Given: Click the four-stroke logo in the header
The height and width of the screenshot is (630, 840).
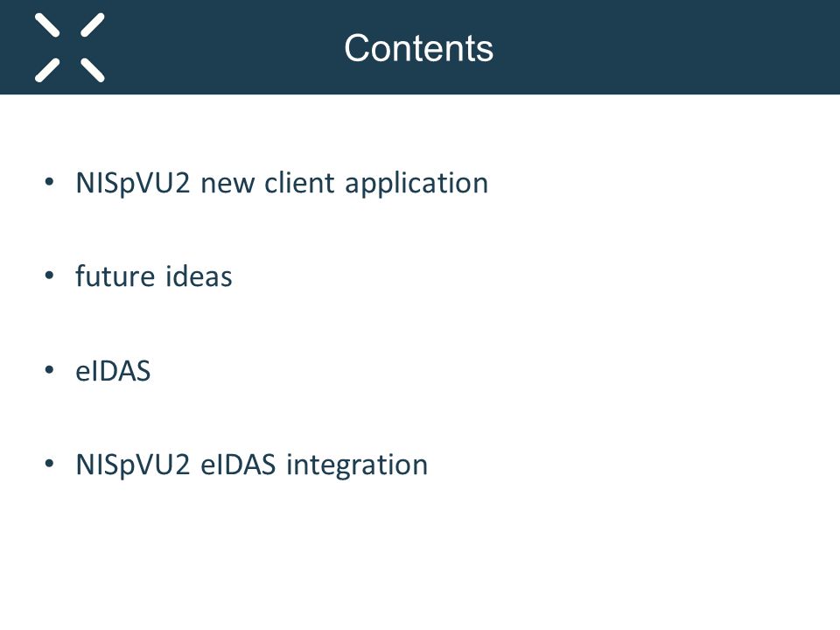Looking at the screenshot, I should [x=70, y=47].
